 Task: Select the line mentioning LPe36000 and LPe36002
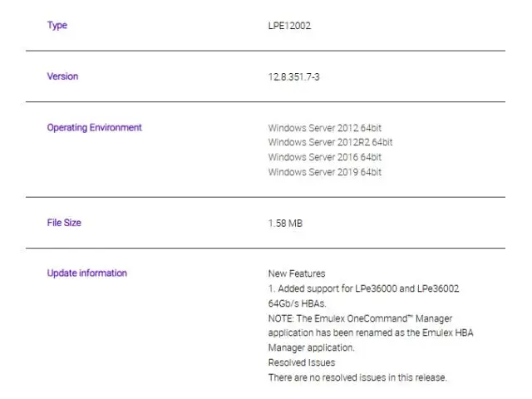click(364, 288)
